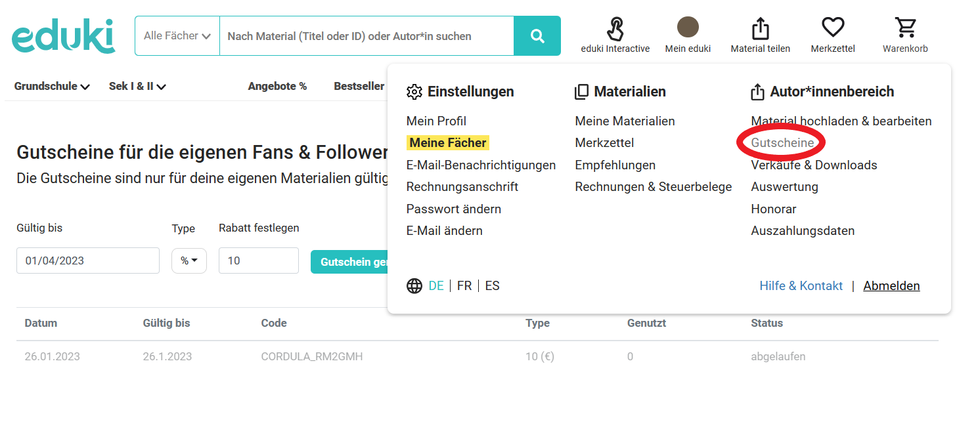Image resolution: width=980 pixels, height=439 pixels.
Task: Click the Materialien book icon
Action: tap(581, 91)
